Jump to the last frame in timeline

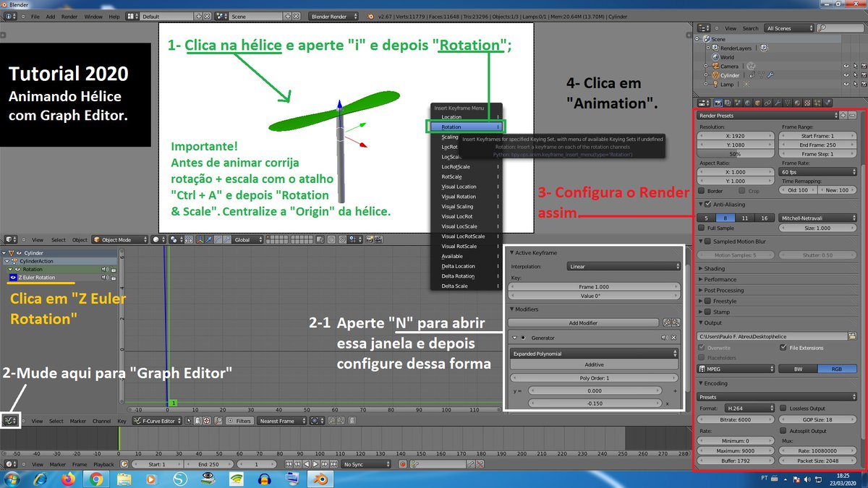(333, 464)
